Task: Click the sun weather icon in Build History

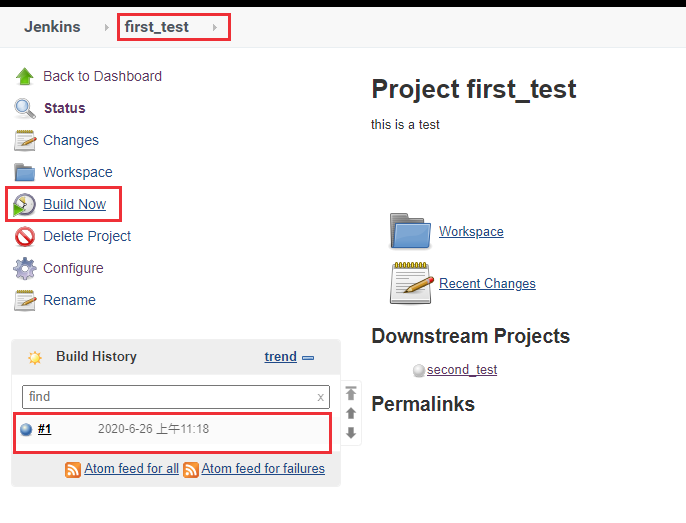Action: click(x=35, y=358)
